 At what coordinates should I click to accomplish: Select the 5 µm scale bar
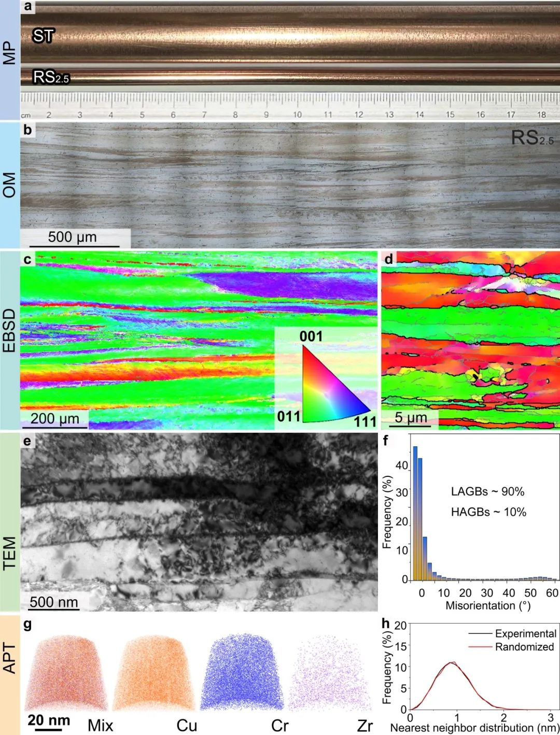[410, 418]
